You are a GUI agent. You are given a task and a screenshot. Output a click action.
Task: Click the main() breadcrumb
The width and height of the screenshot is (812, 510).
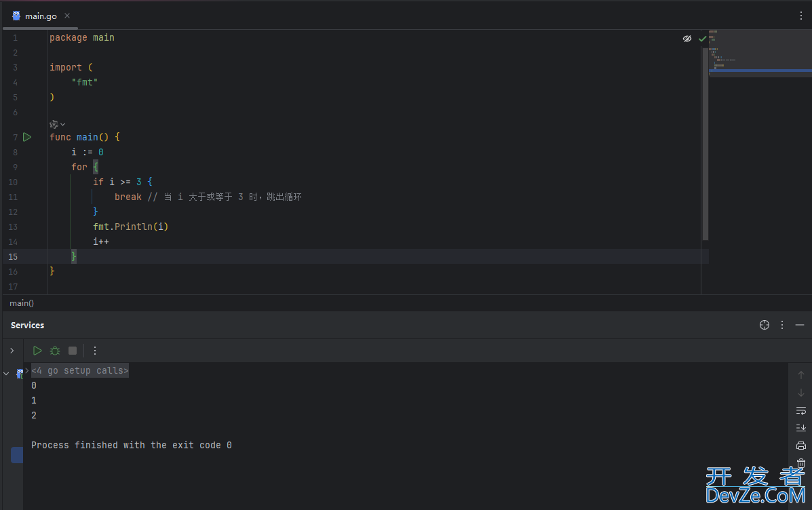pyautogui.click(x=22, y=303)
